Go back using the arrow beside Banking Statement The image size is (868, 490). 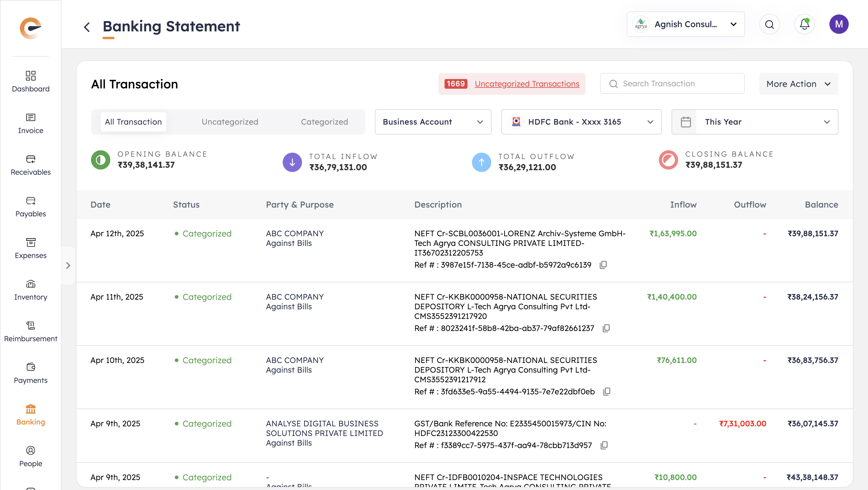pos(86,27)
